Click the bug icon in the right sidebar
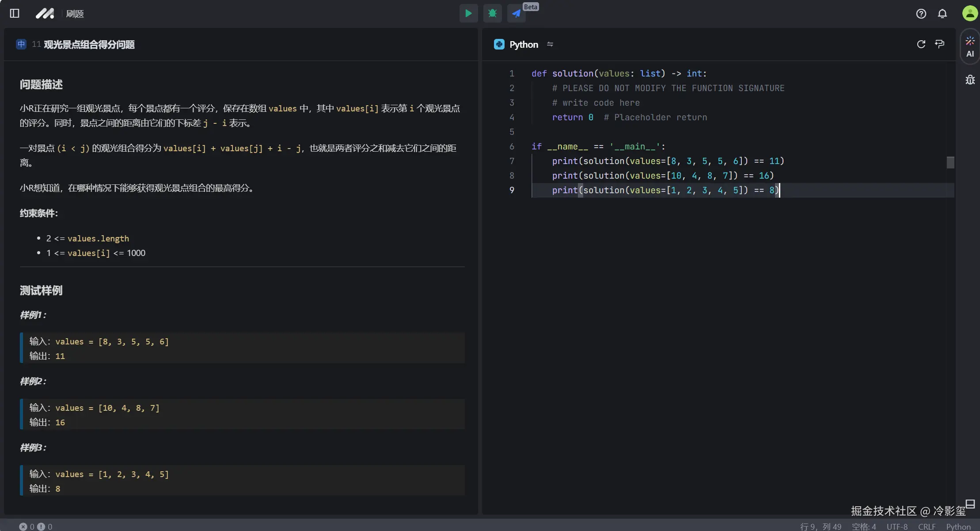Viewport: 980px width, 531px height. [x=970, y=80]
